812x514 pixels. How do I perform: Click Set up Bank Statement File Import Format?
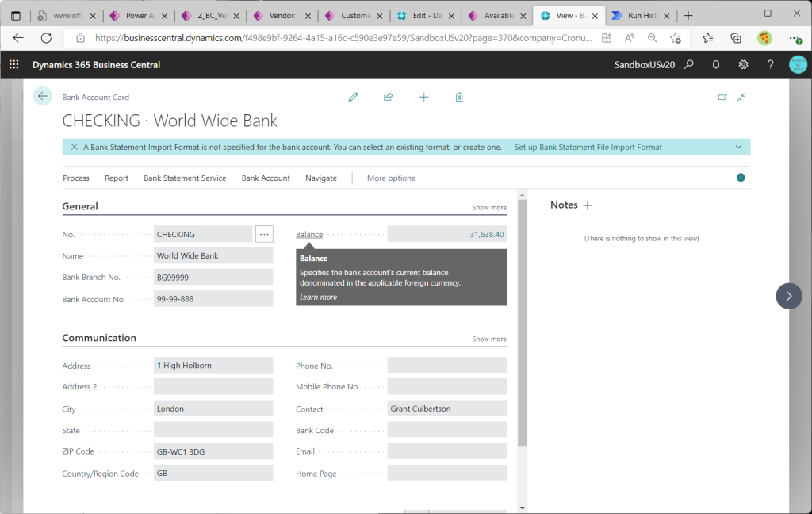[x=588, y=148]
